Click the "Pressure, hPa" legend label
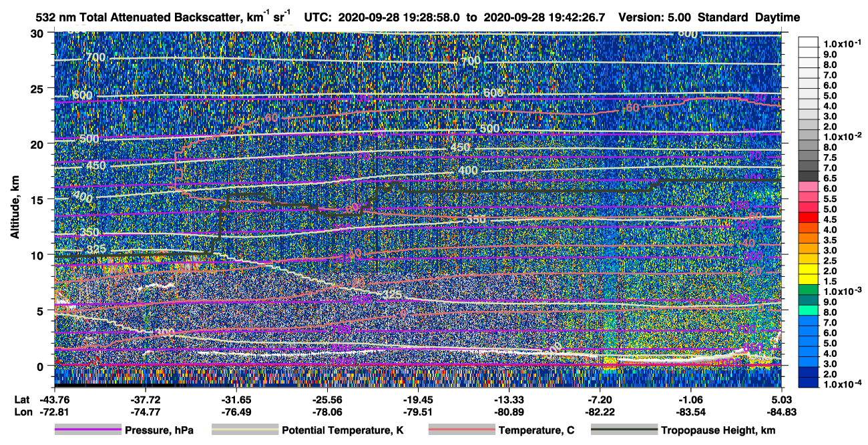Image resolution: width=868 pixels, height=445 pixels. pyautogui.click(x=159, y=431)
